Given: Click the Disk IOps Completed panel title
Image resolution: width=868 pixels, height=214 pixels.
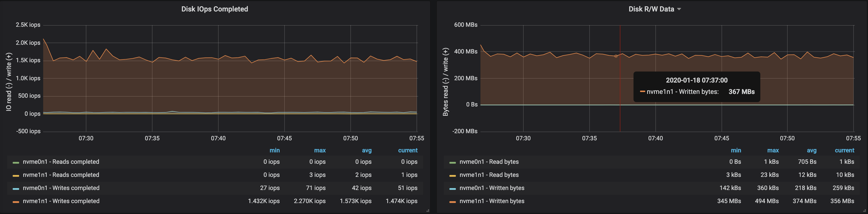Looking at the screenshot, I should [x=215, y=9].
